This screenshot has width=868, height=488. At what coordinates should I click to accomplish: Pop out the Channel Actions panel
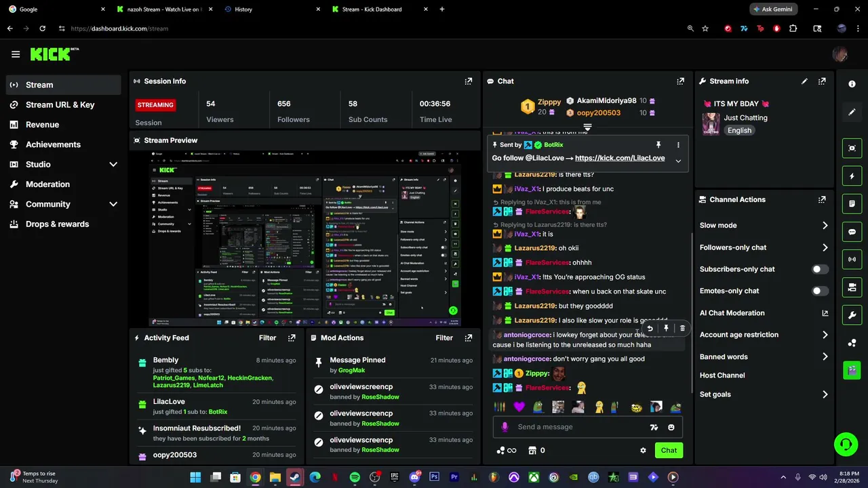click(x=822, y=200)
